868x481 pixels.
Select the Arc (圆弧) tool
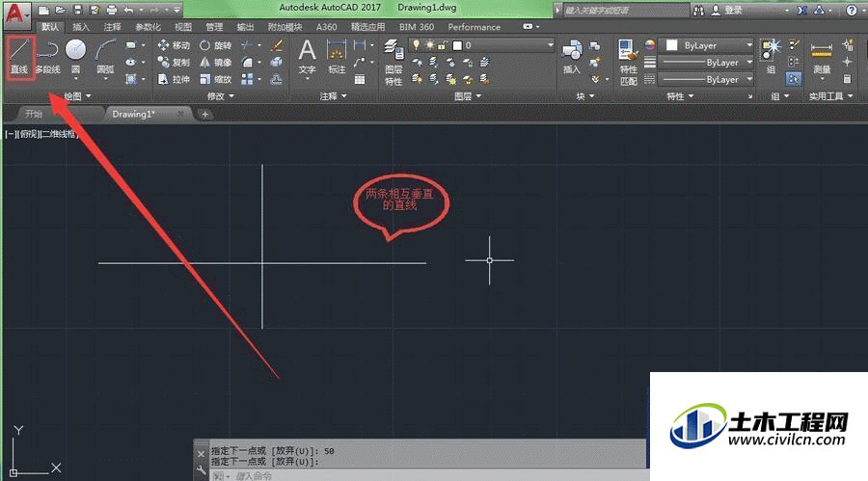click(105, 57)
